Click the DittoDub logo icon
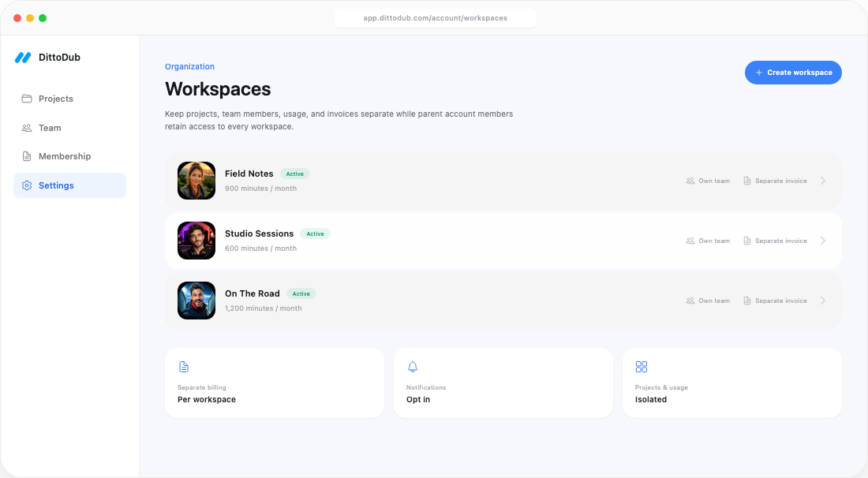Viewport: 868px width, 478px height. (x=23, y=58)
